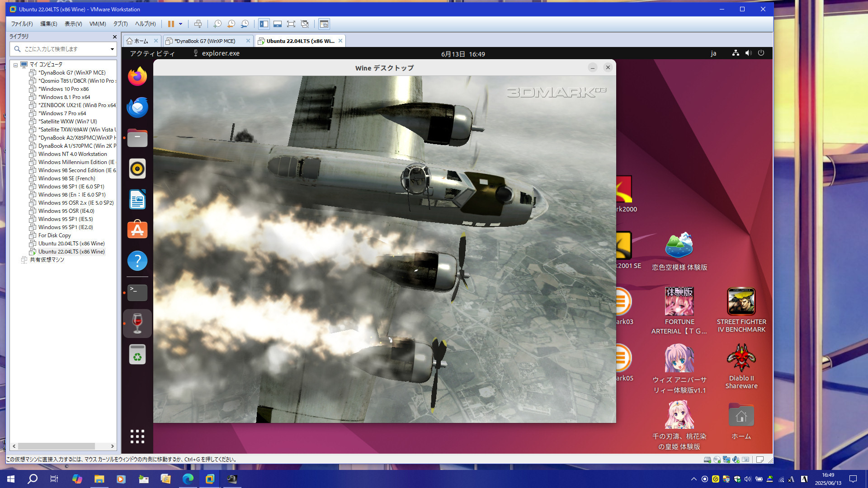Open Files manager from the Ubuntu dock
The height and width of the screenshot is (488, 868).
click(137, 138)
